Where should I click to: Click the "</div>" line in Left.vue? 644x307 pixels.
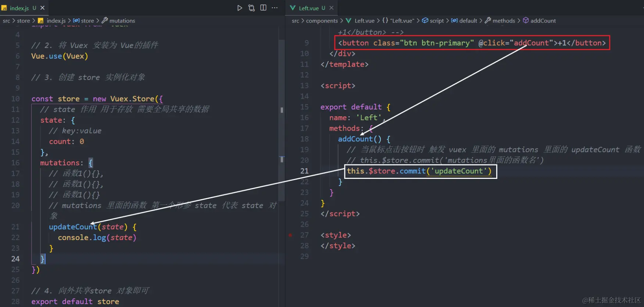(x=342, y=53)
